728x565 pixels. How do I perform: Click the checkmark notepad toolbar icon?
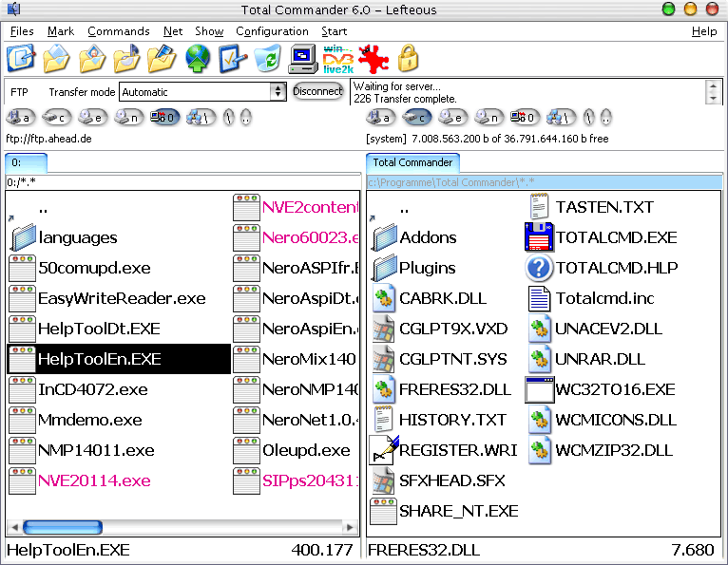pos(232,59)
